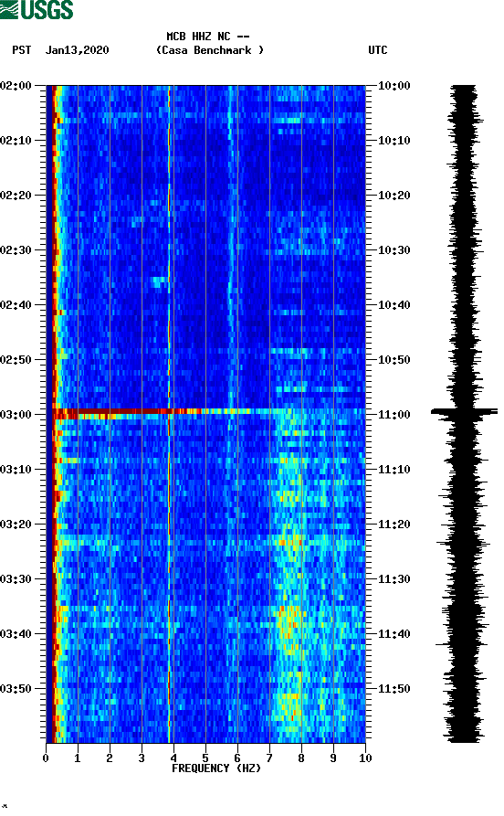Viewport: 504px width, 816px height.
Task: Select the station title MCB HHZ NC --
Action: click(x=208, y=37)
